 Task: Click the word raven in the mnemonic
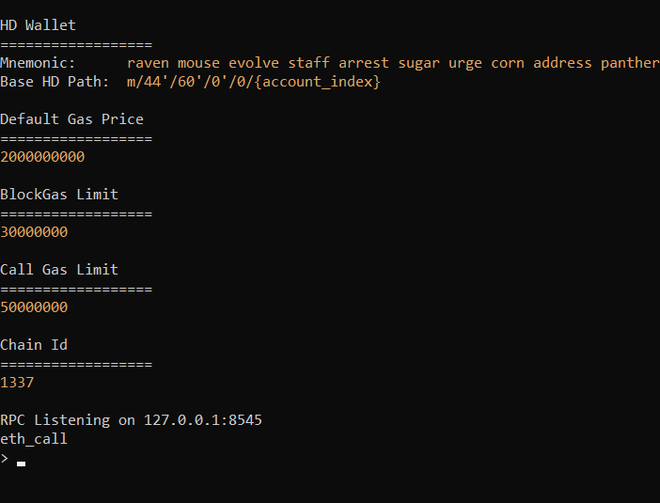(148, 63)
